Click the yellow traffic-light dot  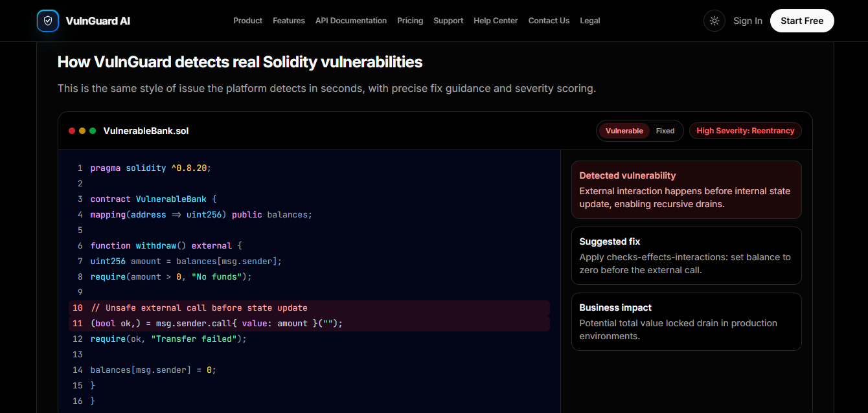point(82,130)
